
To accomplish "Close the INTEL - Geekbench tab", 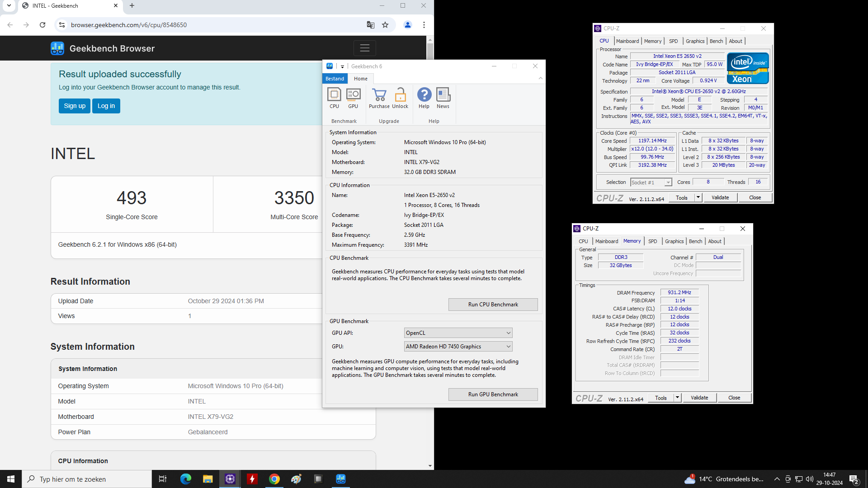I will (116, 5).
